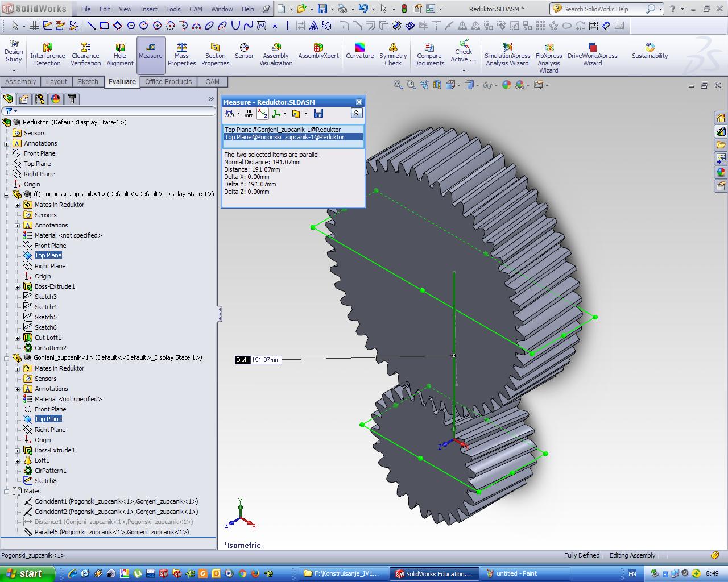Open Appearances tab in task pane

click(721, 172)
